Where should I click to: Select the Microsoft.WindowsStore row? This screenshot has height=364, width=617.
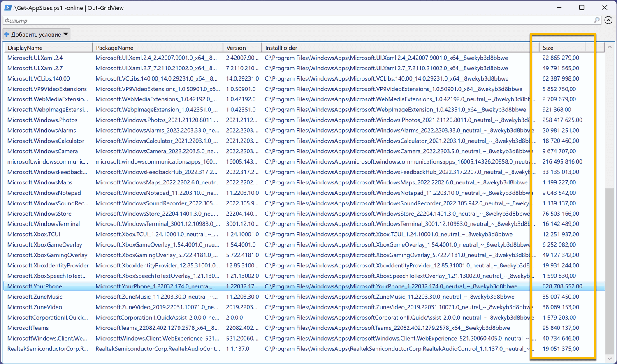304,214
